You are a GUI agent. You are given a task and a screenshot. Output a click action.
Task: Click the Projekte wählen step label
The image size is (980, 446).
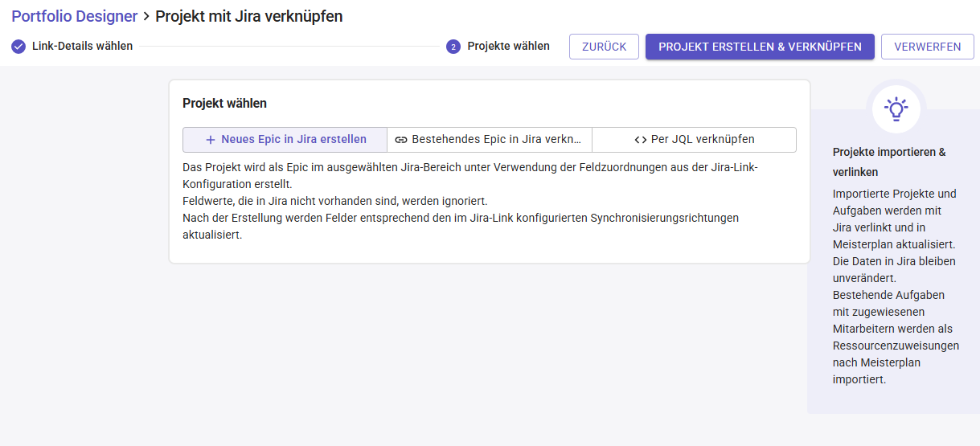pyautogui.click(x=509, y=46)
